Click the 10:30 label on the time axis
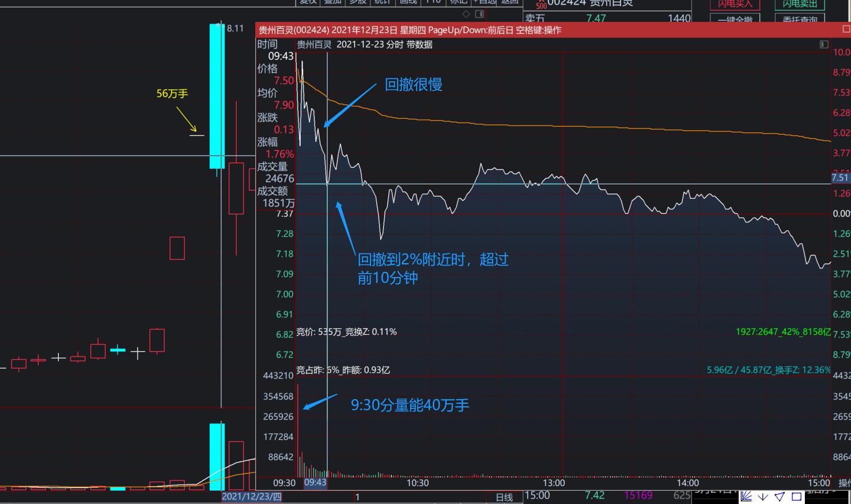851x504 pixels. tap(418, 483)
